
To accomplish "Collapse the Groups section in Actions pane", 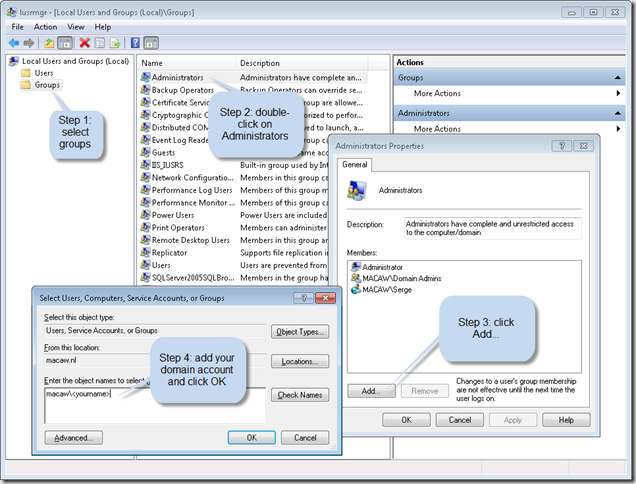I will tap(617, 77).
